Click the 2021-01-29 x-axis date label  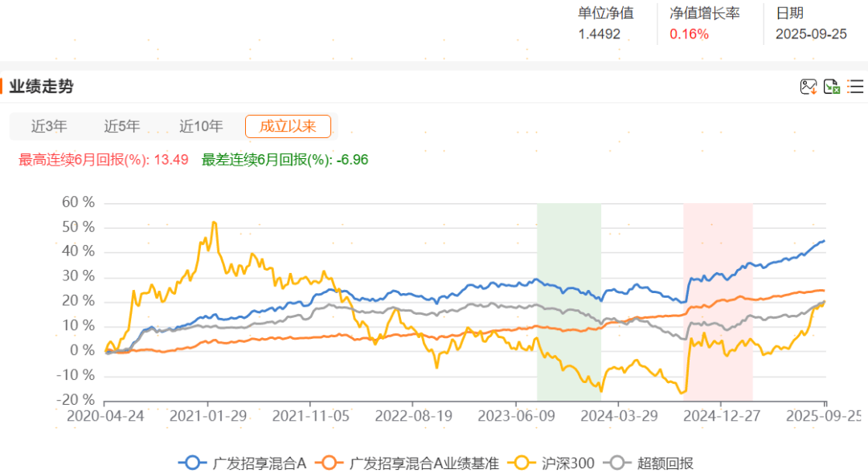point(207,417)
